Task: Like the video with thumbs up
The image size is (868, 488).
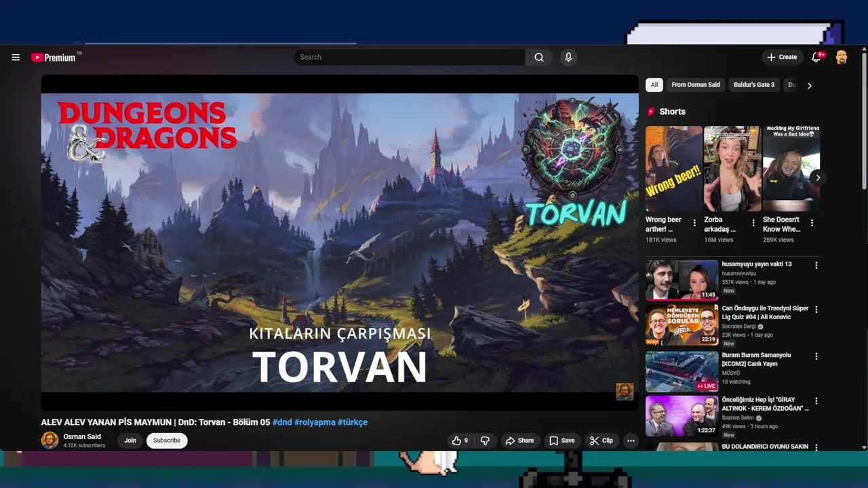Action: [460, 441]
